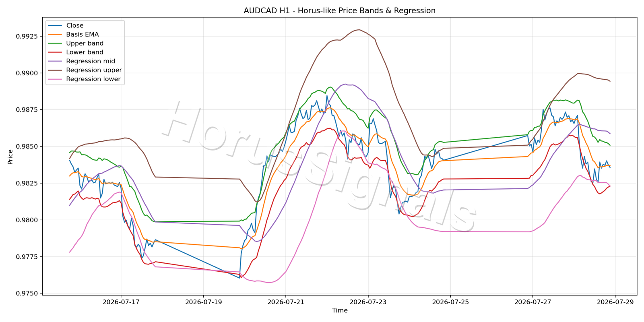Screen dimensions: 644x322
Task: Select the 'Regression upper' legend label
Action: point(94,70)
